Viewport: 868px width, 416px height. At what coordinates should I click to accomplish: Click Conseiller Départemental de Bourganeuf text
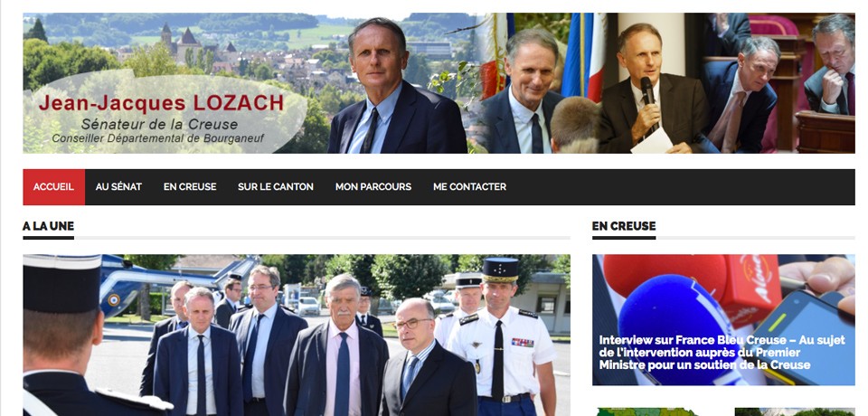tap(157, 138)
